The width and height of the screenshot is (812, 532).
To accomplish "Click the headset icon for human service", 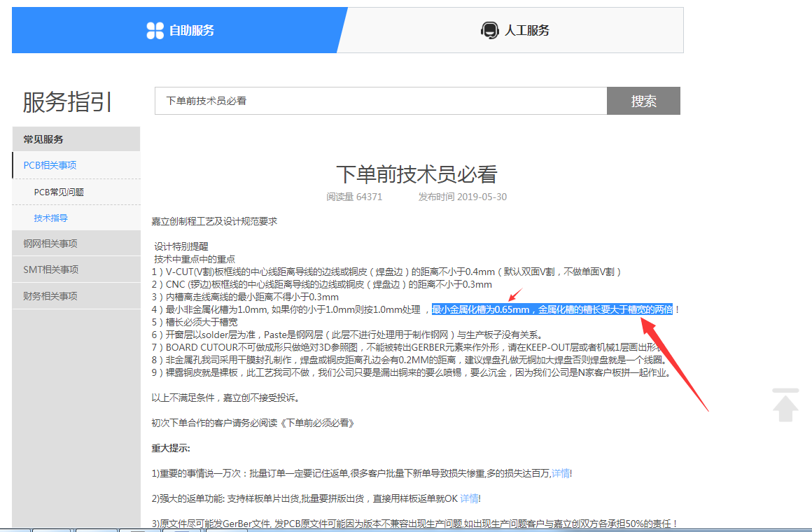I will pos(489,30).
